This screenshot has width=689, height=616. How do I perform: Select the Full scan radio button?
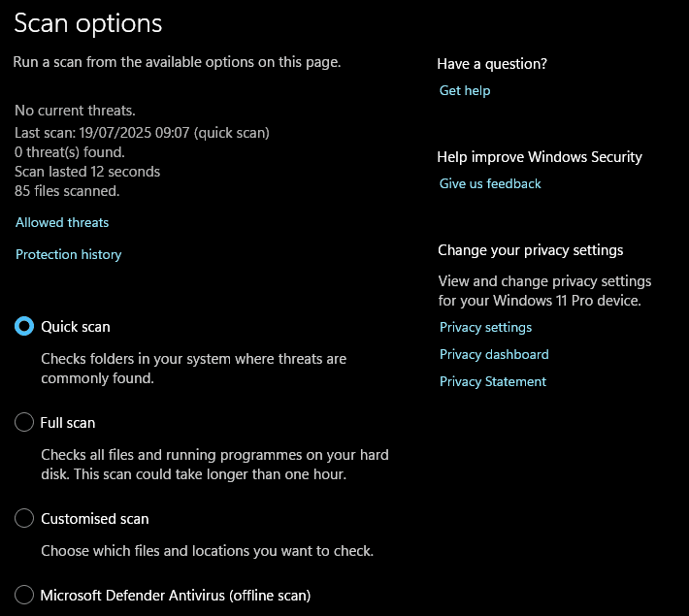24,422
